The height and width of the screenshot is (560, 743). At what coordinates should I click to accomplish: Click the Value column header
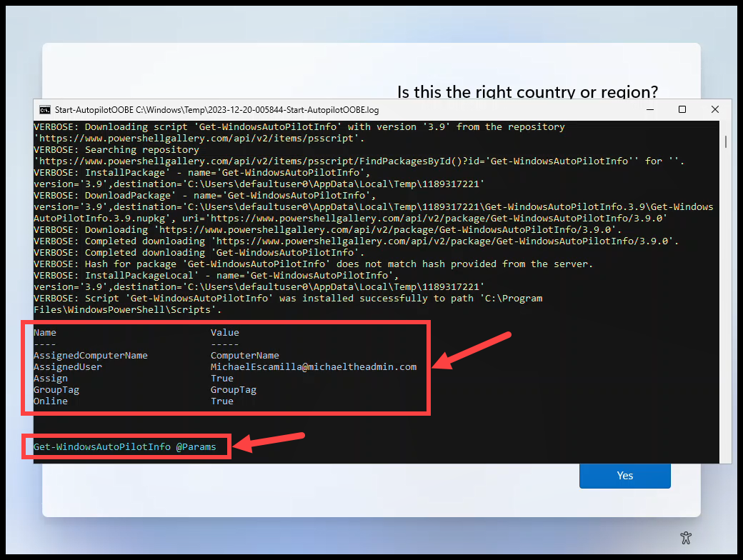click(x=224, y=333)
